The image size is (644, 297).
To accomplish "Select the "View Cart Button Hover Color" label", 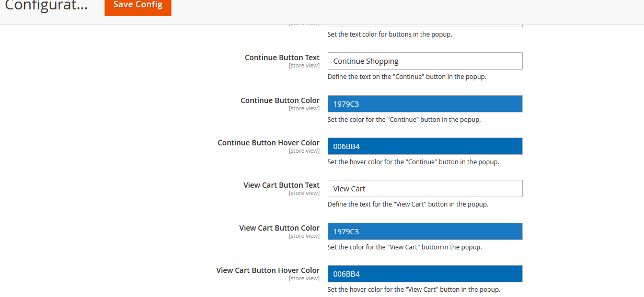I will tap(268, 270).
